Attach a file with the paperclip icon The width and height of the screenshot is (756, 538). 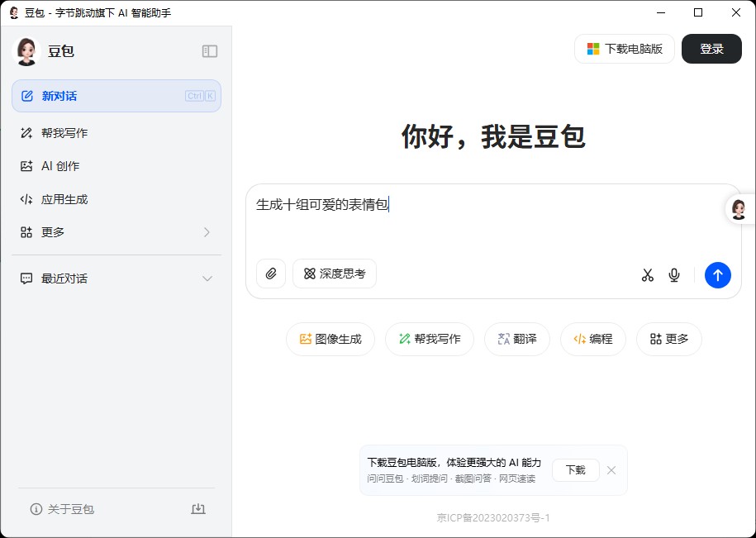pyautogui.click(x=271, y=274)
